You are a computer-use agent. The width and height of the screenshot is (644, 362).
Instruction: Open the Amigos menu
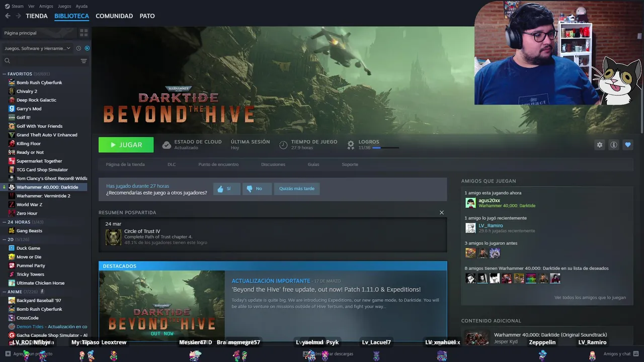coord(46,6)
